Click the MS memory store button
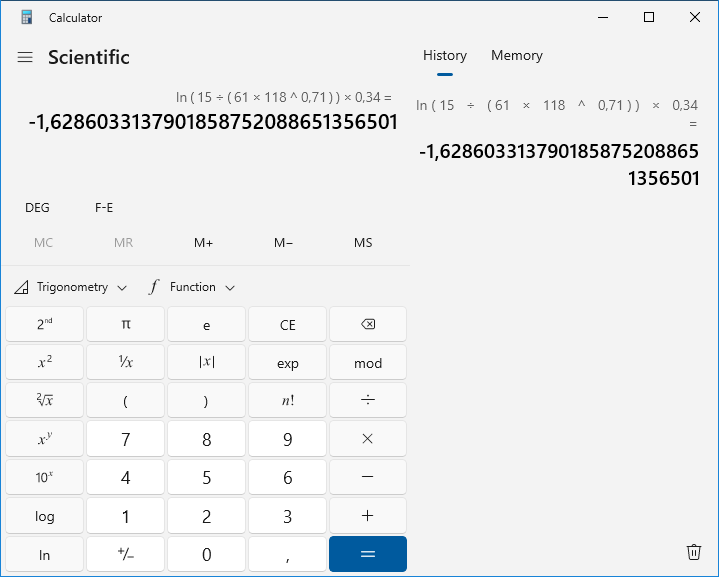This screenshot has width=719, height=577. coord(363,243)
